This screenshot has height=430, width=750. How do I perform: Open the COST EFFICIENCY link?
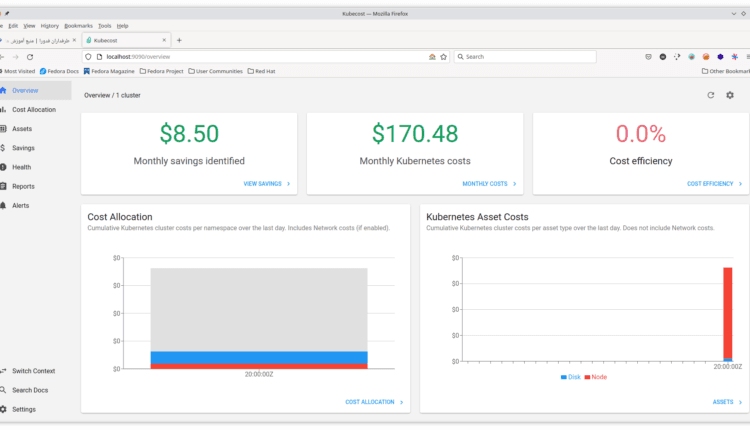click(x=714, y=184)
